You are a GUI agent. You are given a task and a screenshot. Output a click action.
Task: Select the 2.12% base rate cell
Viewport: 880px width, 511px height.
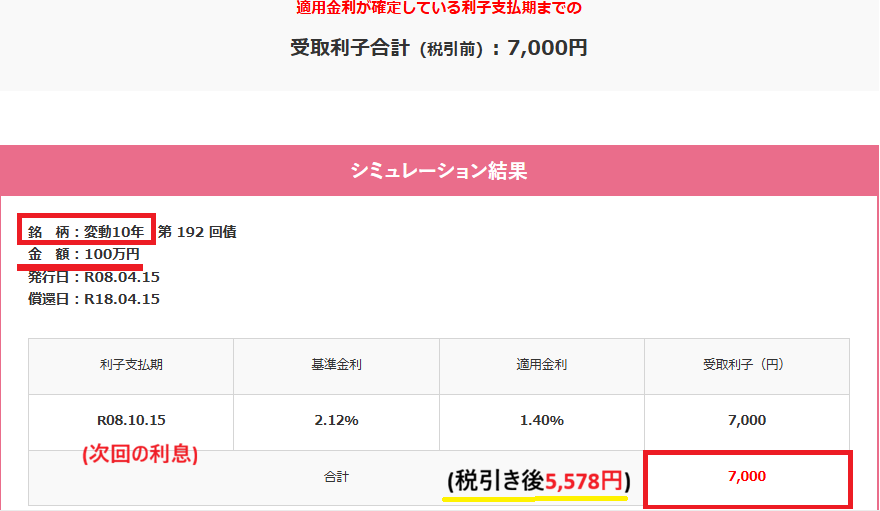[x=336, y=420]
